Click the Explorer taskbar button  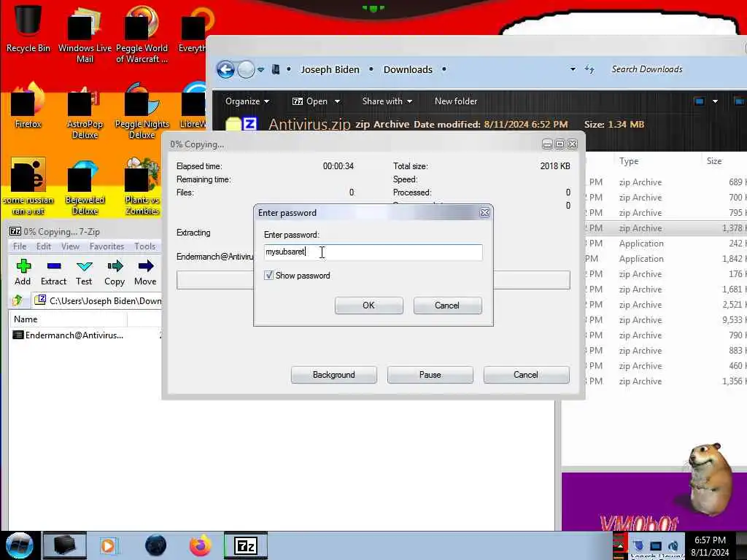pos(65,545)
